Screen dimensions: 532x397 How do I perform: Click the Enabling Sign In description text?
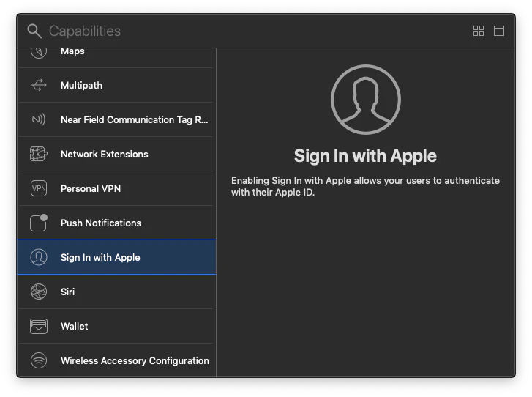tap(365, 187)
